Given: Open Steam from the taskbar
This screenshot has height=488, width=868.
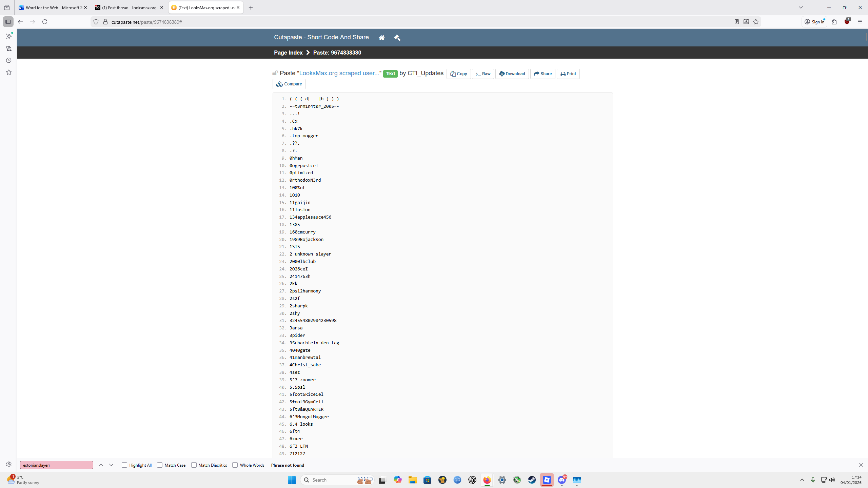Looking at the screenshot, I should 532,480.
